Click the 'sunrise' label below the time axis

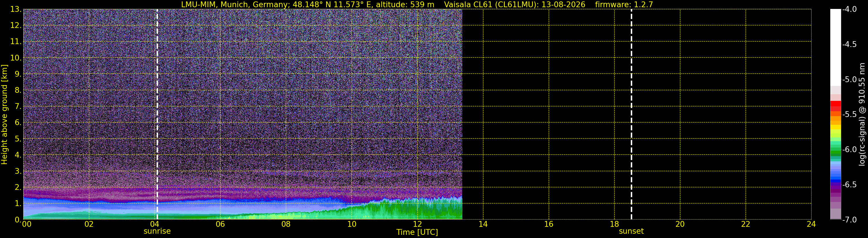(x=157, y=231)
